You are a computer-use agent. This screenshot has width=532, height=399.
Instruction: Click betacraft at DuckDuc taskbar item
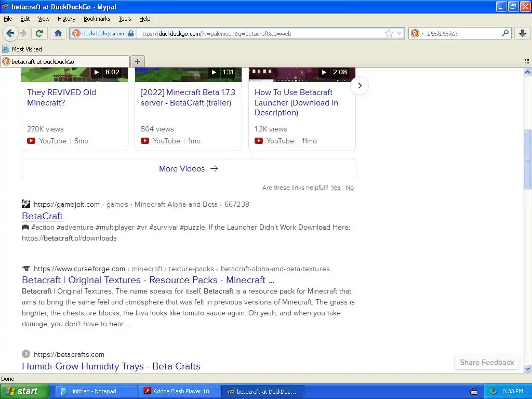[x=263, y=391]
